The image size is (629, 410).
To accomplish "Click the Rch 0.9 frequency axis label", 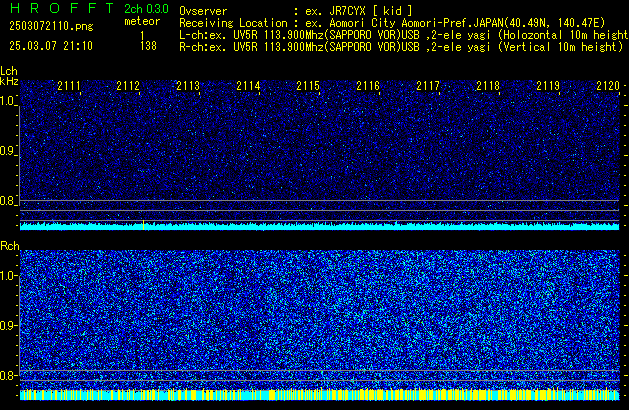I will pyautogui.click(x=8, y=325).
